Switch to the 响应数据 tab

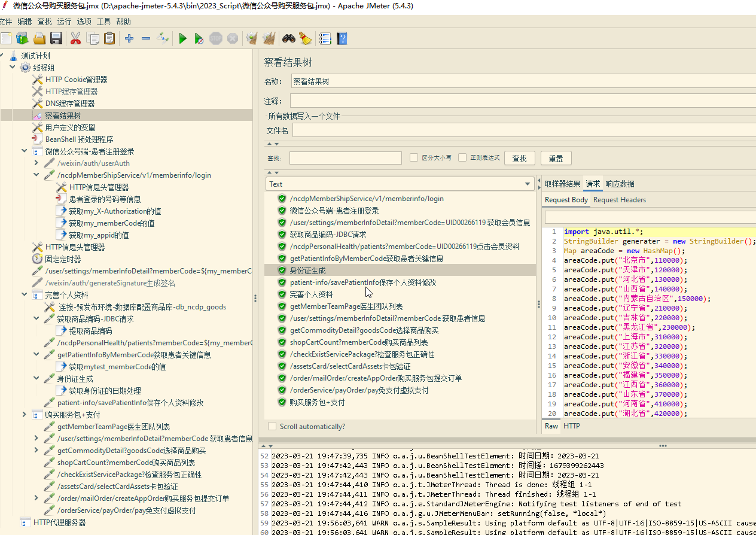(620, 184)
